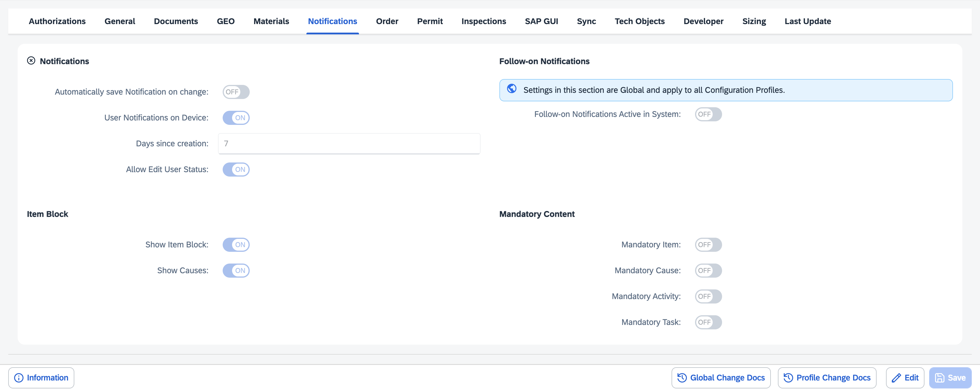Image resolution: width=980 pixels, height=389 pixels.
Task: Switch to the Authorizations tab
Action: pyautogui.click(x=57, y=21)
